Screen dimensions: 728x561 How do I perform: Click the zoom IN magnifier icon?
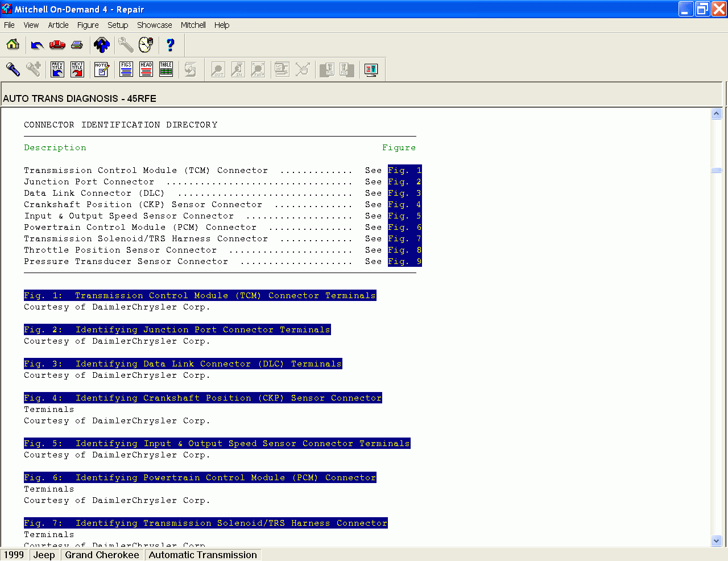(x=238, y=69)
